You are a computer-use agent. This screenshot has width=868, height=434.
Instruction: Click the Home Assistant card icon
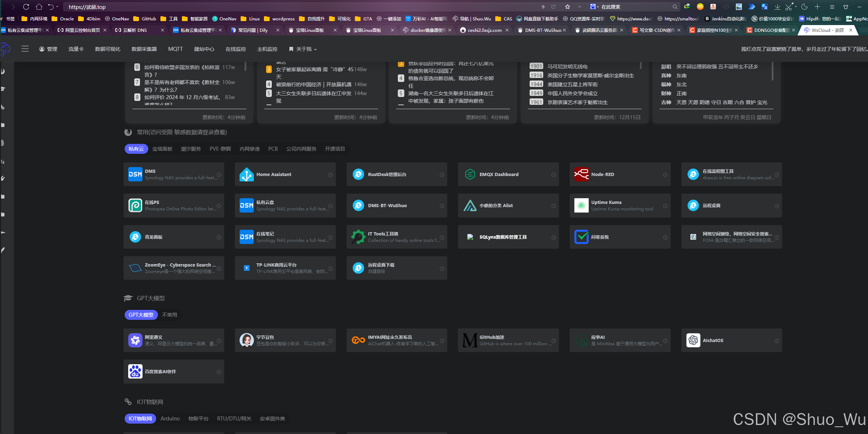[246, 175]
